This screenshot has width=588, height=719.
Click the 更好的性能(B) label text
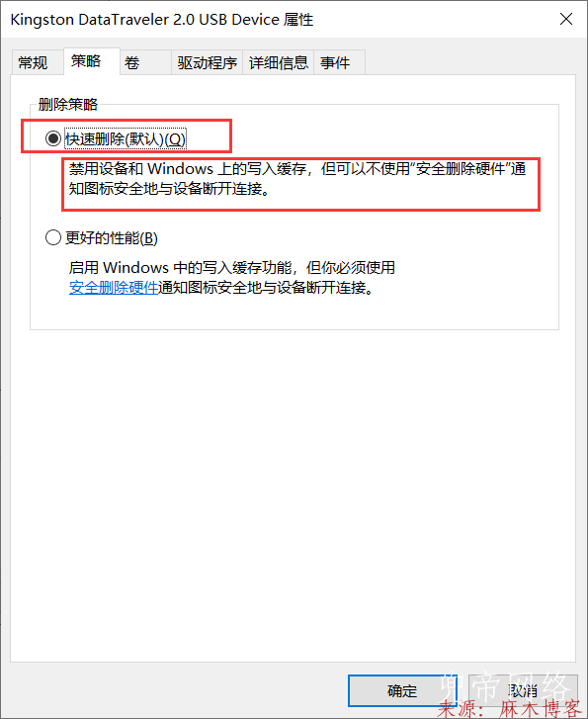(112, 238)
